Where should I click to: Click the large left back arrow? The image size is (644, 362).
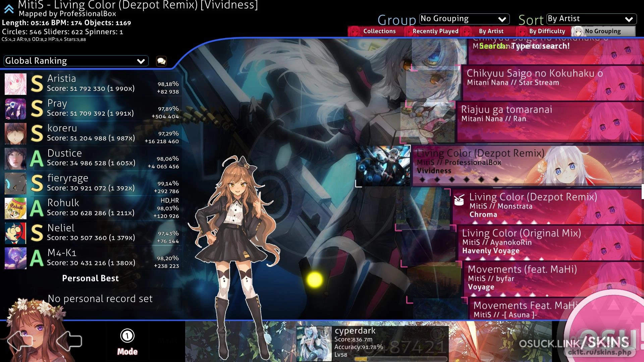(20, 341)
